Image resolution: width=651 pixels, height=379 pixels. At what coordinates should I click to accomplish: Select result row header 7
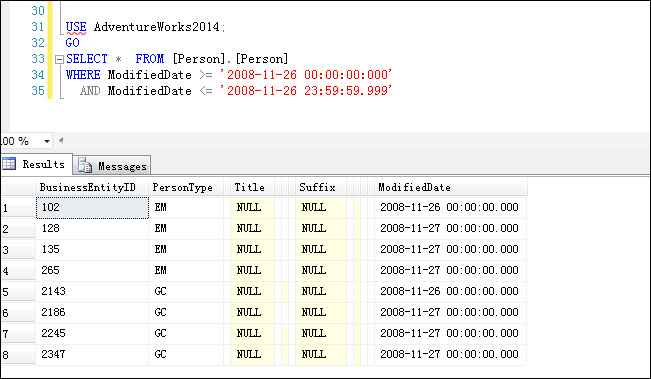(x=18, y=334)
